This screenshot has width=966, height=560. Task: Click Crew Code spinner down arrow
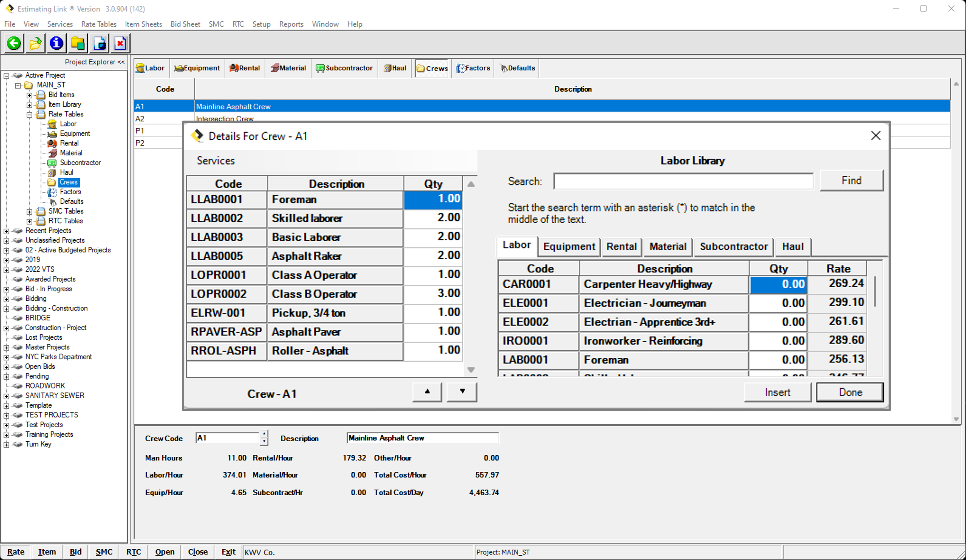[264, 441]
